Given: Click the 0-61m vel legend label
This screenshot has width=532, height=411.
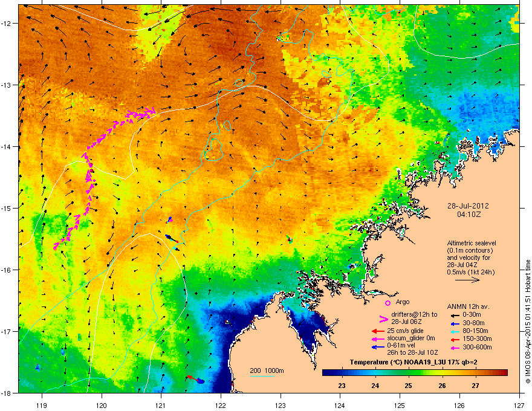Looking at the screenshot, I should (x=401, y=346).
